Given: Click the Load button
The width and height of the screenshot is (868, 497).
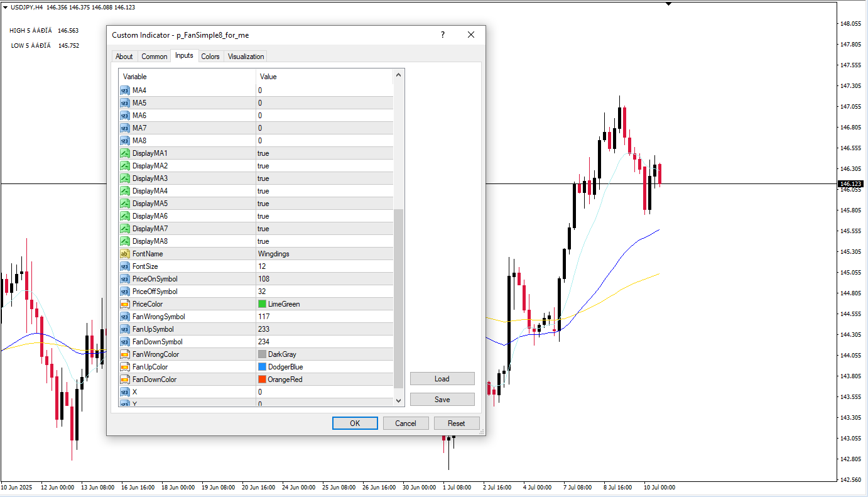Looking at the screenshot, I should (442, 379).
